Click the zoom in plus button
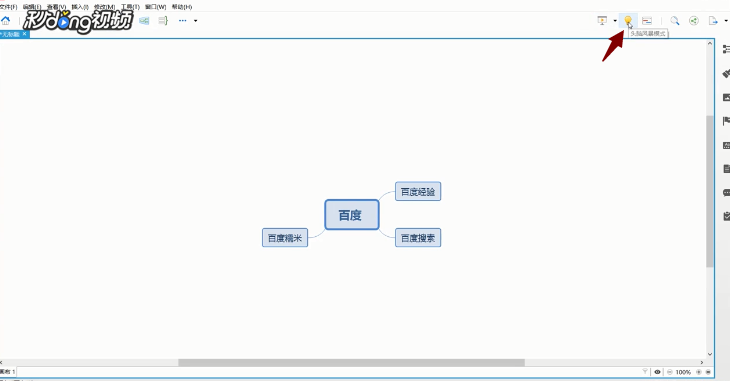The image size is (730, 381). coord(698,372)
